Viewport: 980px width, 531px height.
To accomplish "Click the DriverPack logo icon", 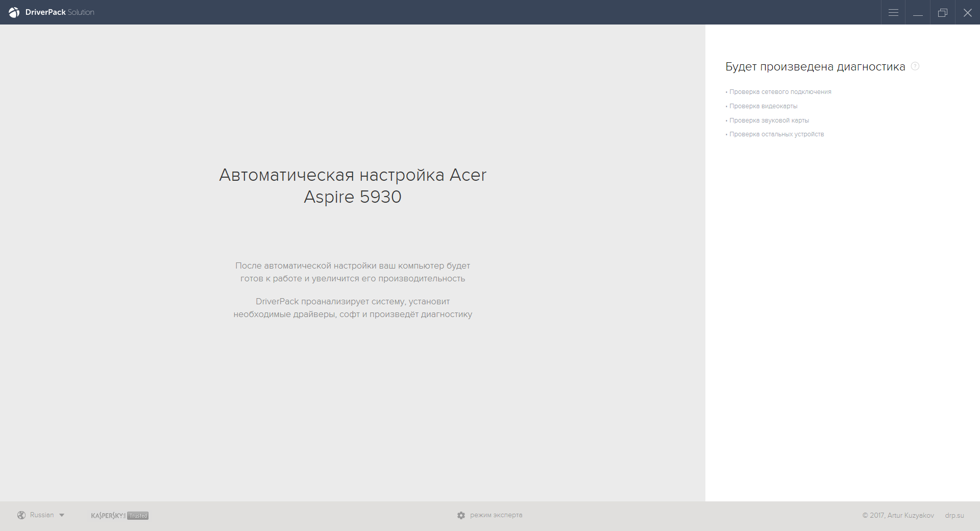I will pyautogui.click(x=14, y=12).
